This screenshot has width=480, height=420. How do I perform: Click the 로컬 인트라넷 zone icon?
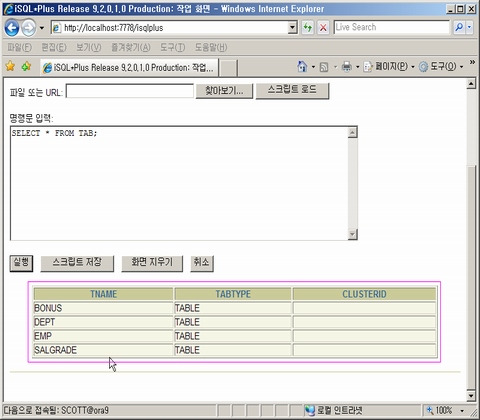coord(310,411)
